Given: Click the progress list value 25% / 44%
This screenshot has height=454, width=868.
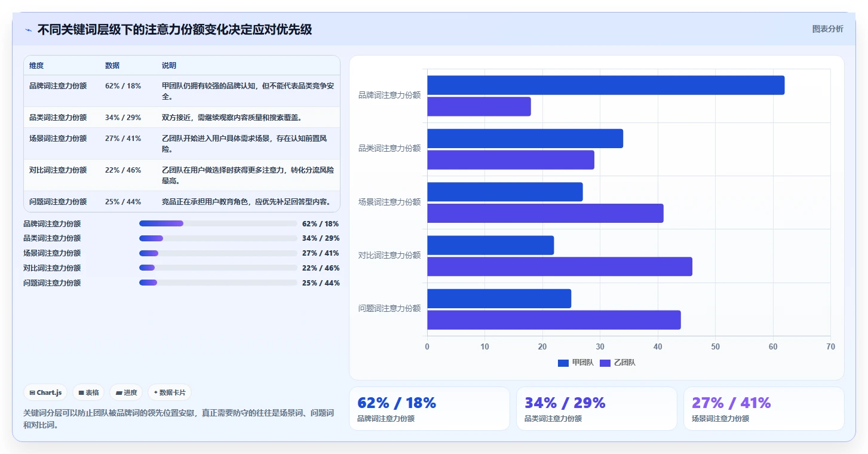Looking at the screenshot, I should click(321, 283).
